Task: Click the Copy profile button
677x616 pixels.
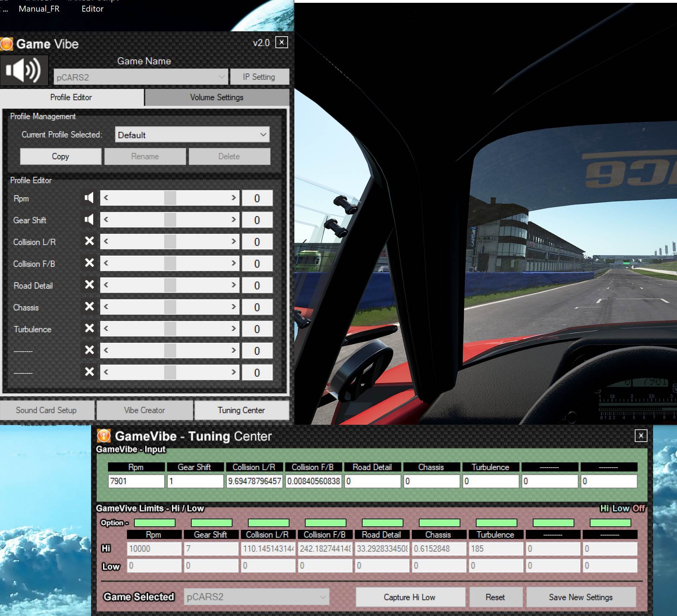Action: (x=60, y=156)
